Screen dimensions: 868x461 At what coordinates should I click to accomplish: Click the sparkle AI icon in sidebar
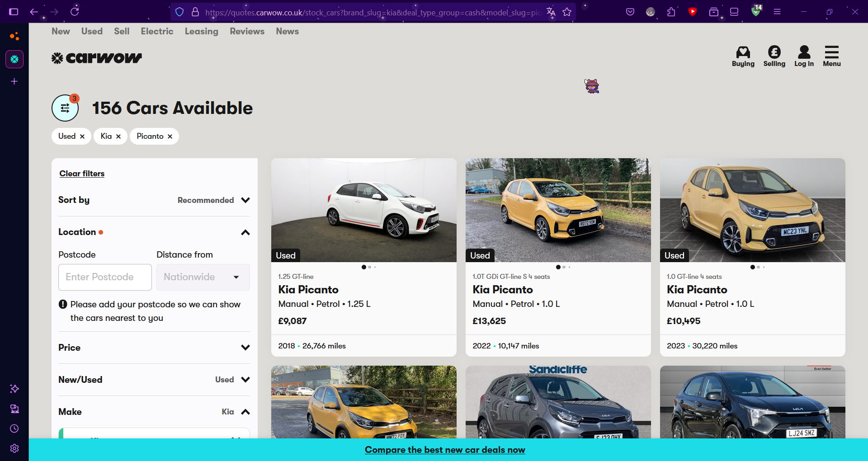tap(14, 389)
